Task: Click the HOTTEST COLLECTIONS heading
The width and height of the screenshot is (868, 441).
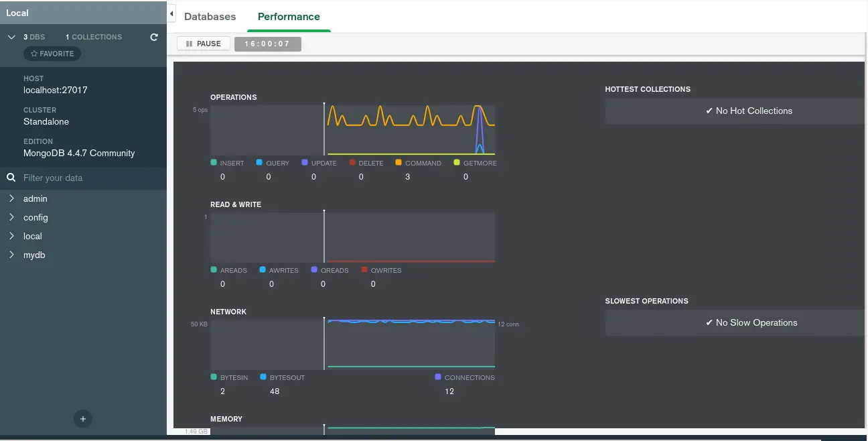Action: click(648, 89)
